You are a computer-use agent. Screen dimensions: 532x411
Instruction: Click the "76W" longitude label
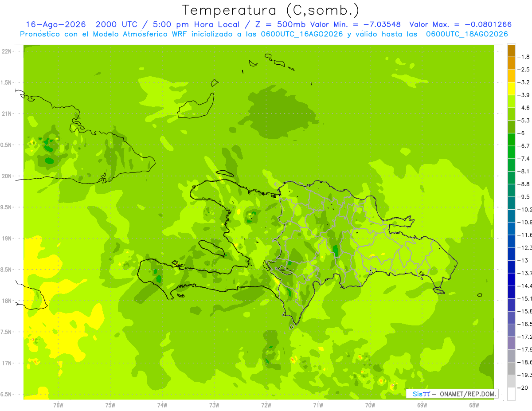[x=58, y=405]
